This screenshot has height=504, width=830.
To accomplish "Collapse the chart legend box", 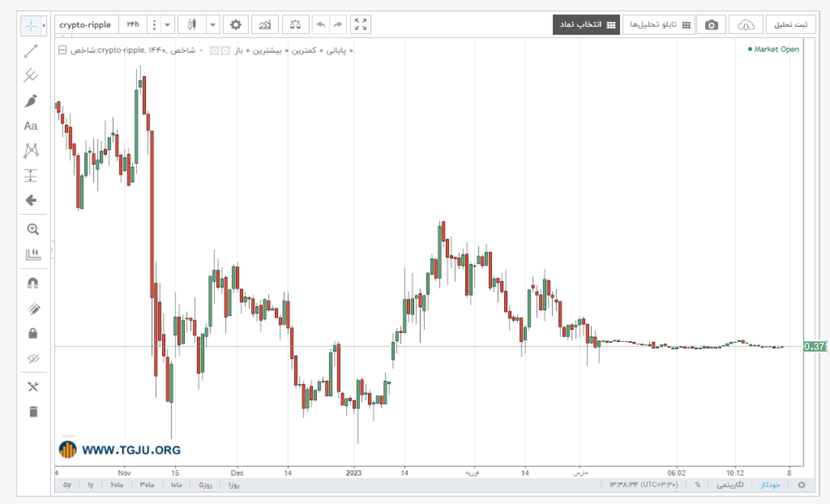I will point(62,50).
